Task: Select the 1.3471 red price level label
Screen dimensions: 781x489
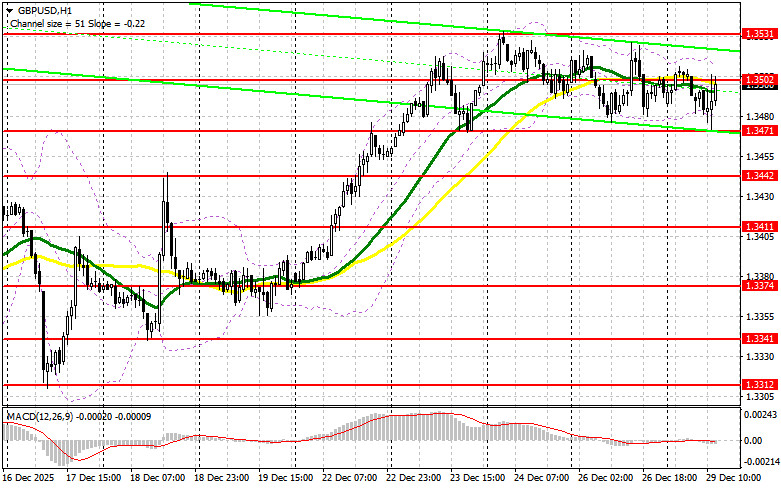Action: click(x=759, y=130)
